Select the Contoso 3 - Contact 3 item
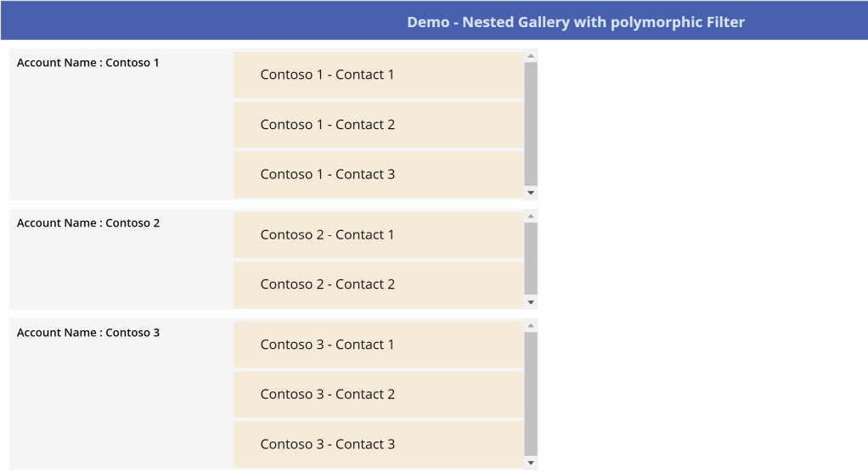868x472 pixels. click(x=378, y=444)
